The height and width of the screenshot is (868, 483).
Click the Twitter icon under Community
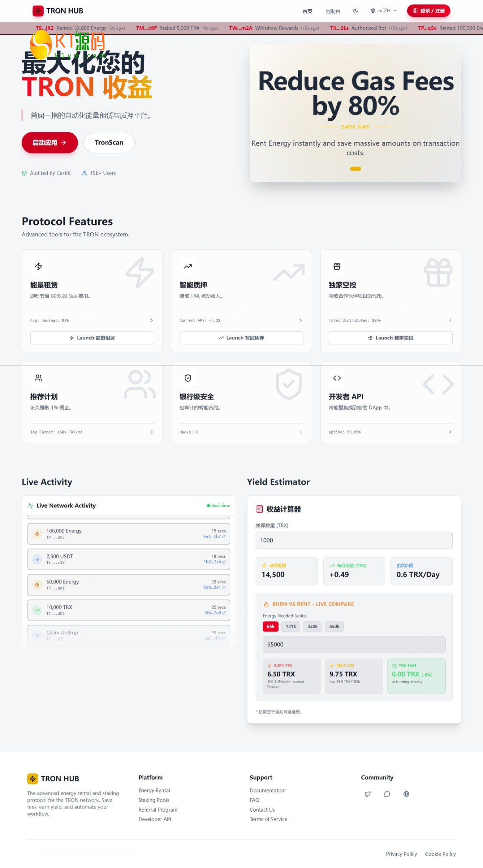tap(368, 794)
